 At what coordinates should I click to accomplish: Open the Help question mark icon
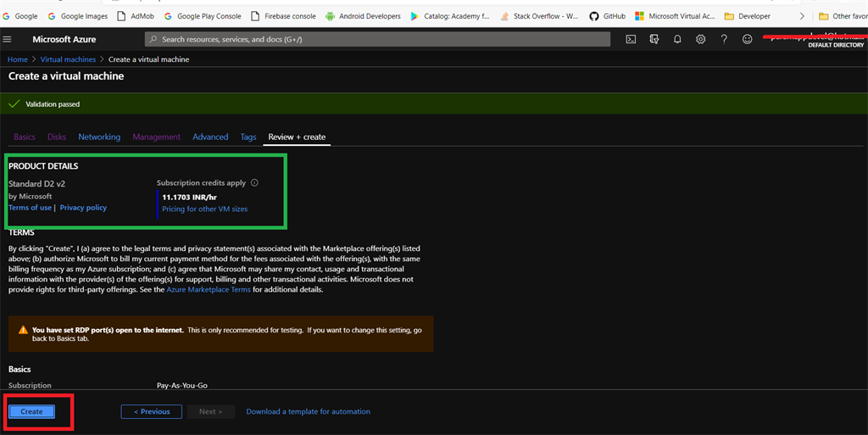pos(724,39)
